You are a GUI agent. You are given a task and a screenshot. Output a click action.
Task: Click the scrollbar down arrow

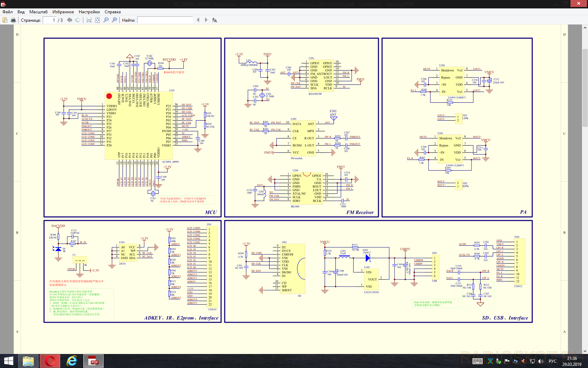[585, 351]
